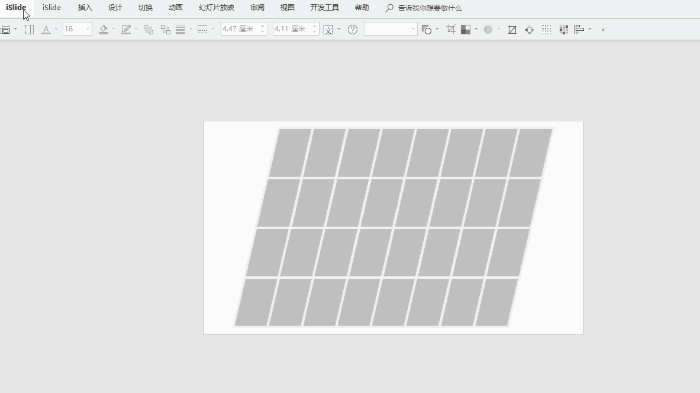
Task: Click the dotted grid icon
Action: pos(546,30)
